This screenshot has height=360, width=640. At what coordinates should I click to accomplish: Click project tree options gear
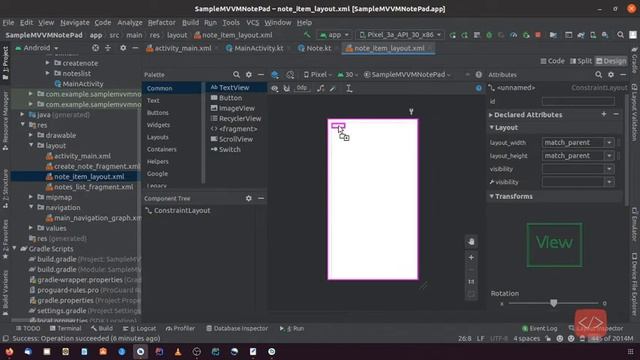tap(123, 48)
